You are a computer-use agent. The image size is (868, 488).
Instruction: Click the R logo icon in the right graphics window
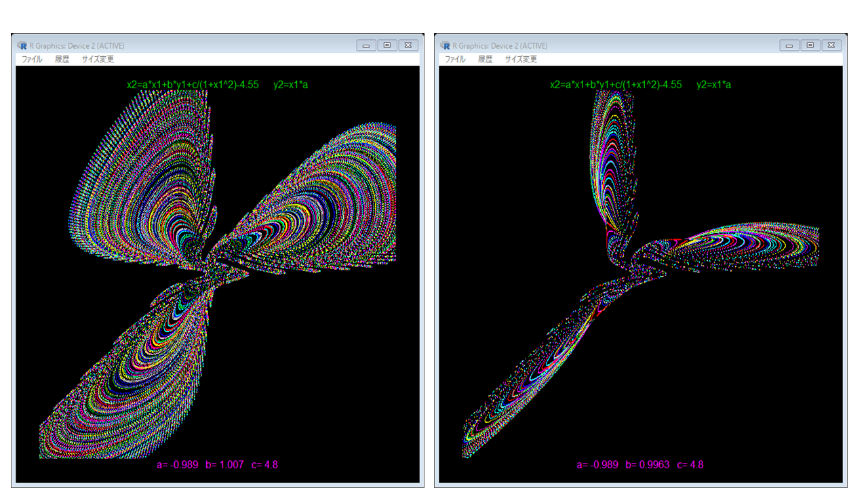click(x=446, y=45)
